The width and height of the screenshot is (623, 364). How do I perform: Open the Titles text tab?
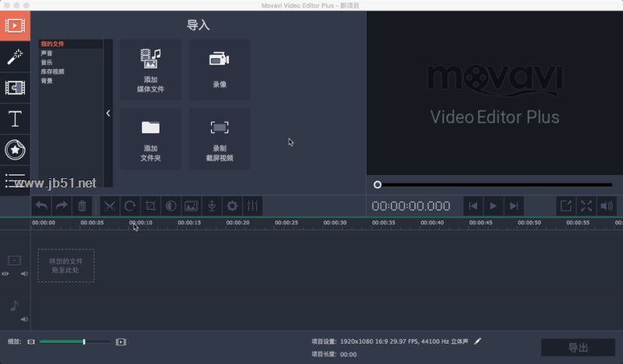pyautogui.click(x=15, y=119)
